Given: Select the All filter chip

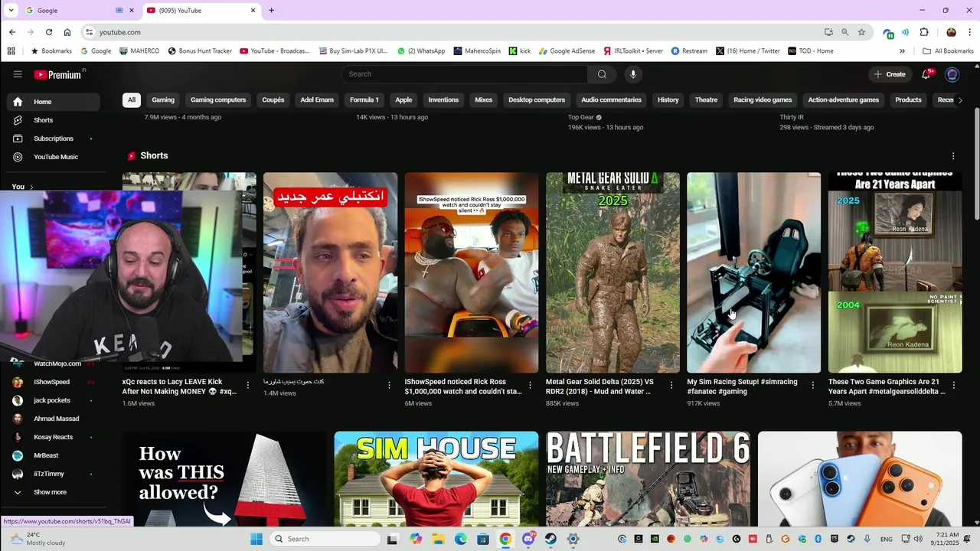Looking at the screenshot, I should (x=132, y=99).
